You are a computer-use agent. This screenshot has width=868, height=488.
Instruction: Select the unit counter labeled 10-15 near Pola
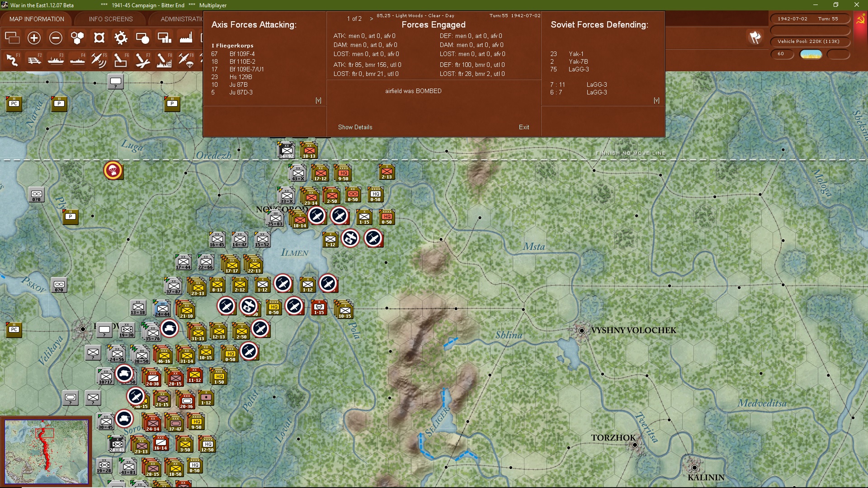pos(345,310)
